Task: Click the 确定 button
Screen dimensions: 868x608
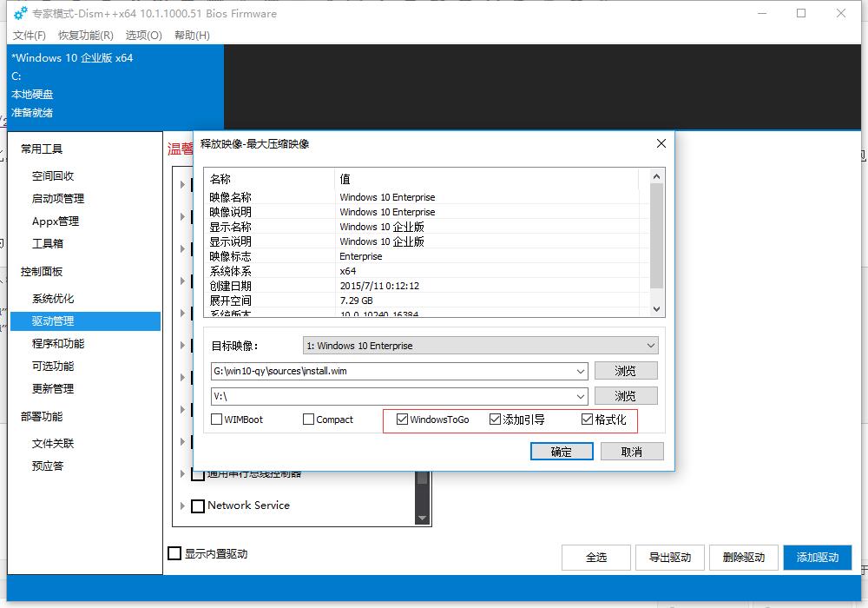Action: pos(562,452)
